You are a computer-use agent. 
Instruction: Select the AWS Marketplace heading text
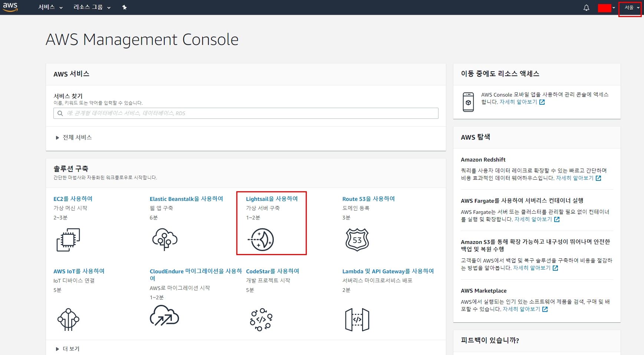484,291
